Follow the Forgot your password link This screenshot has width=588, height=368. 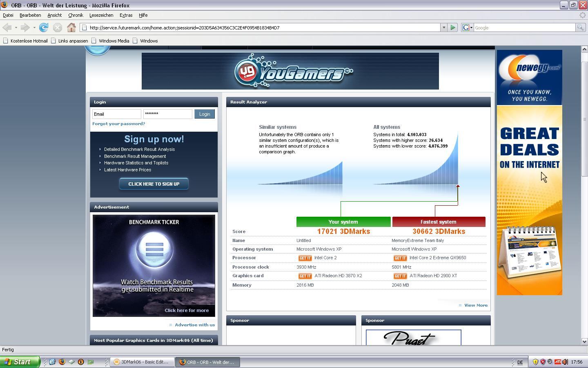[x=118, y=123]
